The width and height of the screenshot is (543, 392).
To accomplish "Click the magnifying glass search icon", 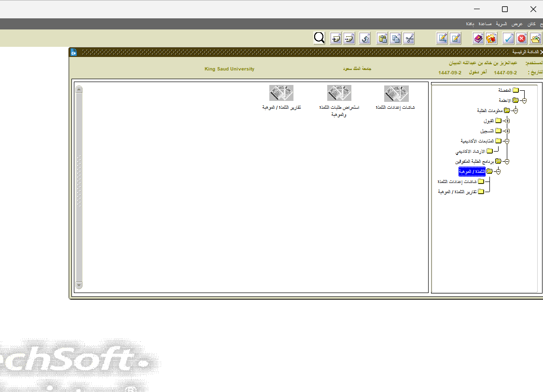I will pos(319,39).
